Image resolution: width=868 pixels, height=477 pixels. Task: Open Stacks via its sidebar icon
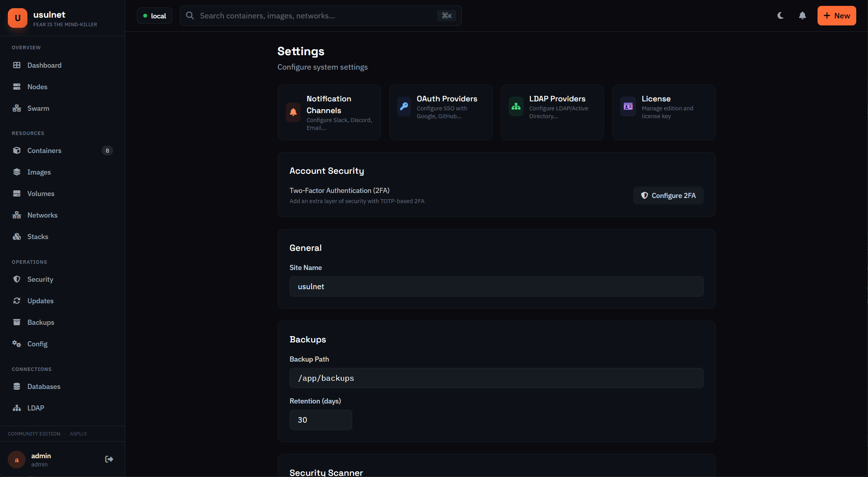pos(17,236)
